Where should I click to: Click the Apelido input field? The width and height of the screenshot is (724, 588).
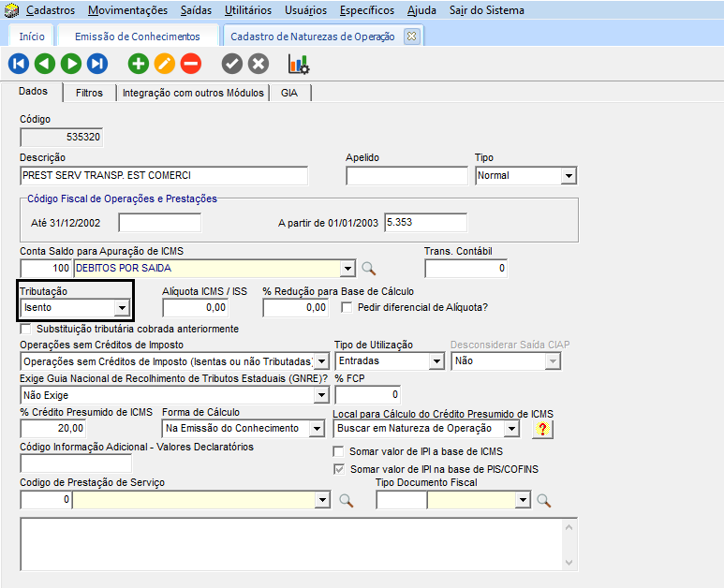tap(406, 176)
